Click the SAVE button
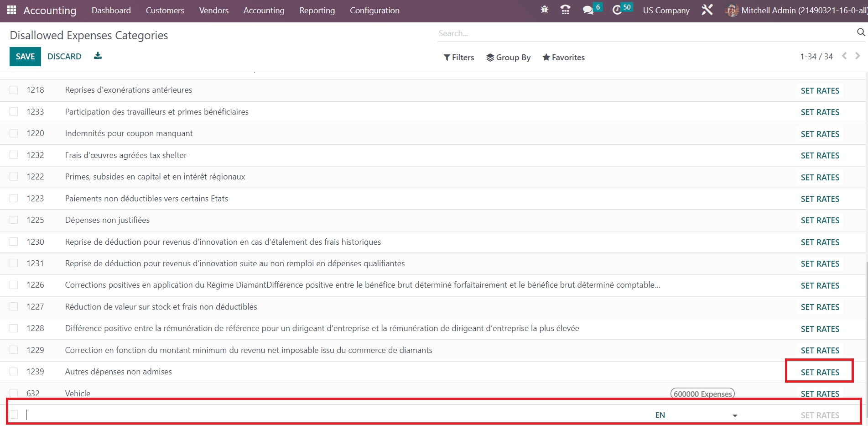This screenshot has width=868, height=426. 25,57
